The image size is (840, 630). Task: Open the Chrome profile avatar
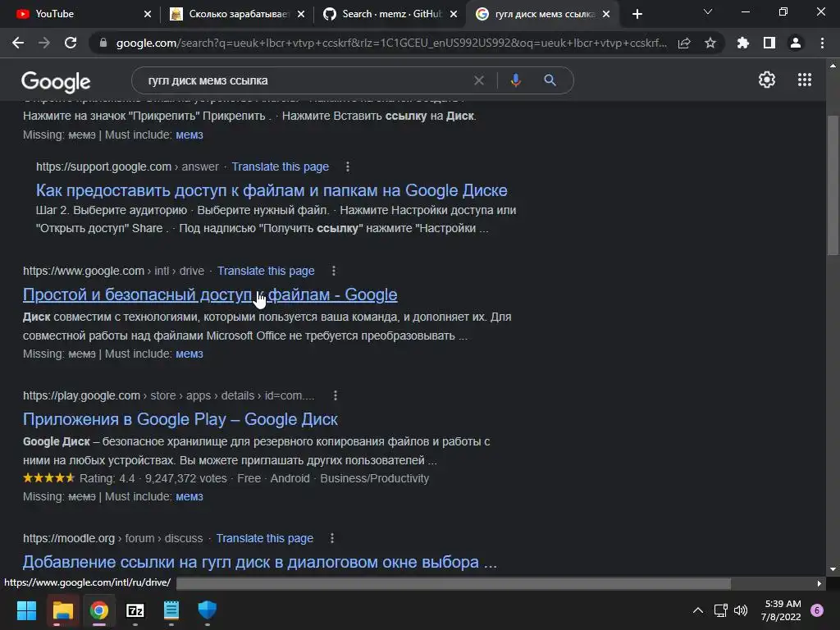point(796,43)
